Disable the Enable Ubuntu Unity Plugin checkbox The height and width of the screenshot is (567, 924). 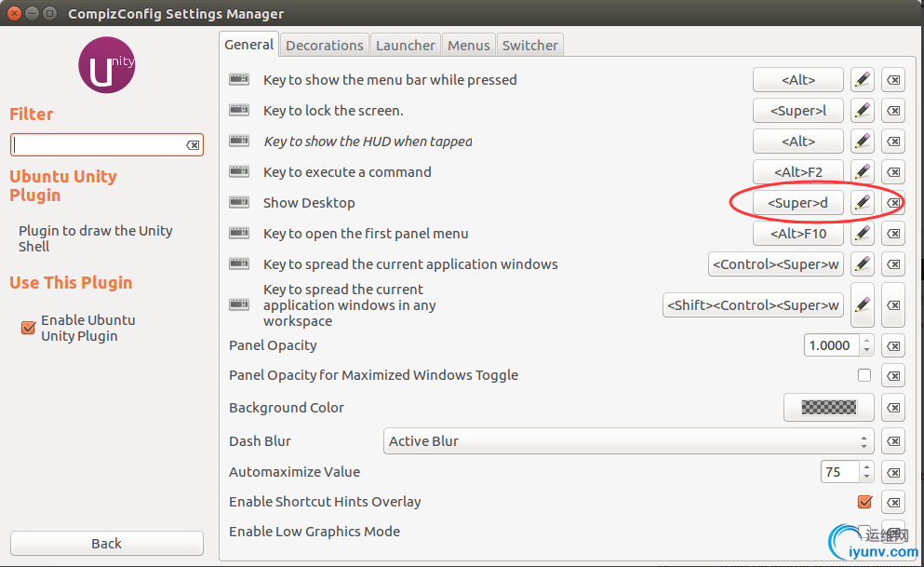tap(28, 328)
